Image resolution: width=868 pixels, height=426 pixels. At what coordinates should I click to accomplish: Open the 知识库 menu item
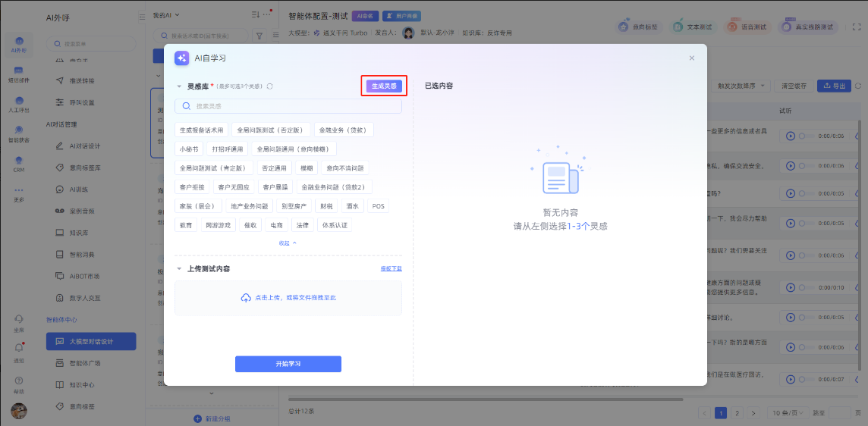(x=80, y=232)
